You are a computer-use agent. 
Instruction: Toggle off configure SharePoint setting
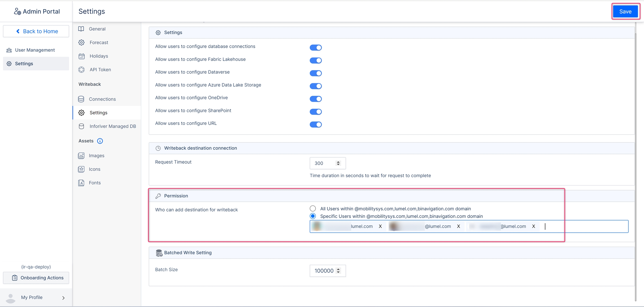(x=316, y=112)
